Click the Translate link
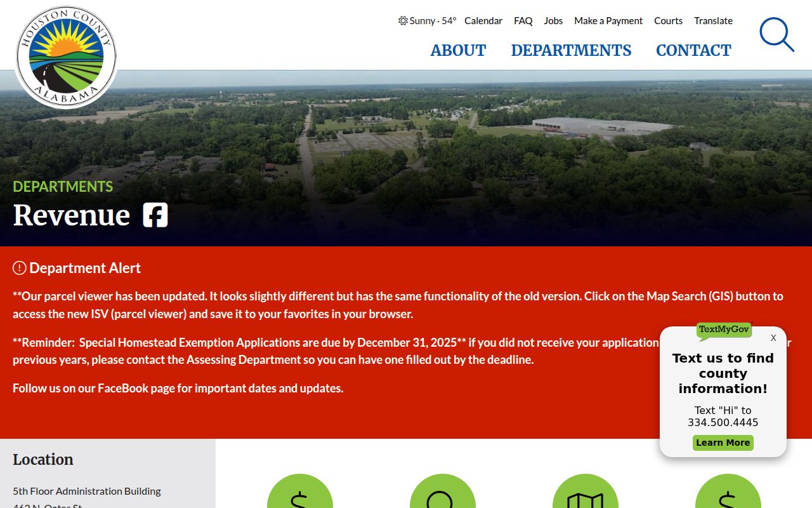The width and height of the screenshot is (812, 508). (x=713, y=21)
